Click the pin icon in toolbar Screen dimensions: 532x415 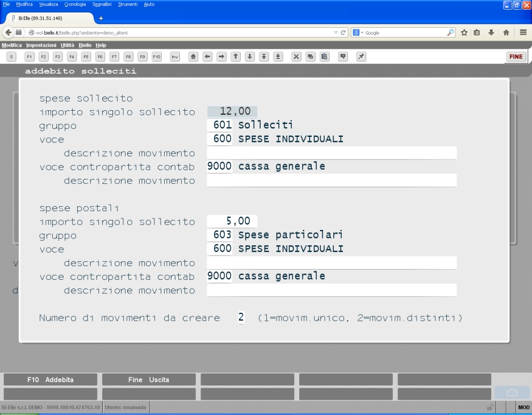click(361, 57)
